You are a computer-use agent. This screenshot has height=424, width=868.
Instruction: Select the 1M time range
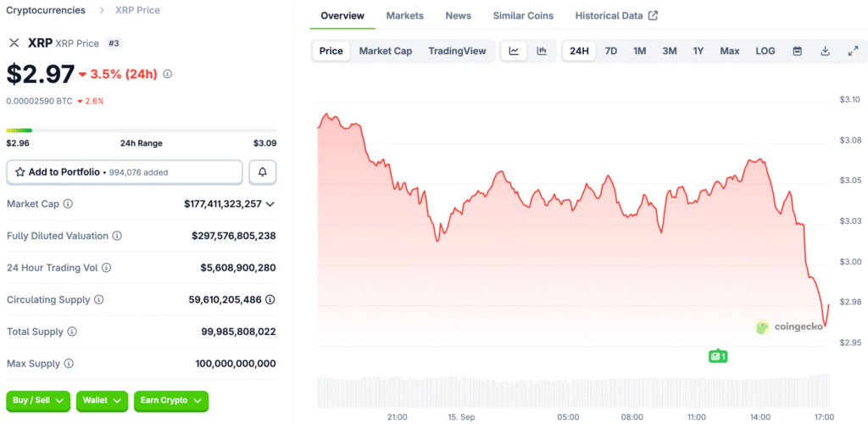[x=639, y=51]
